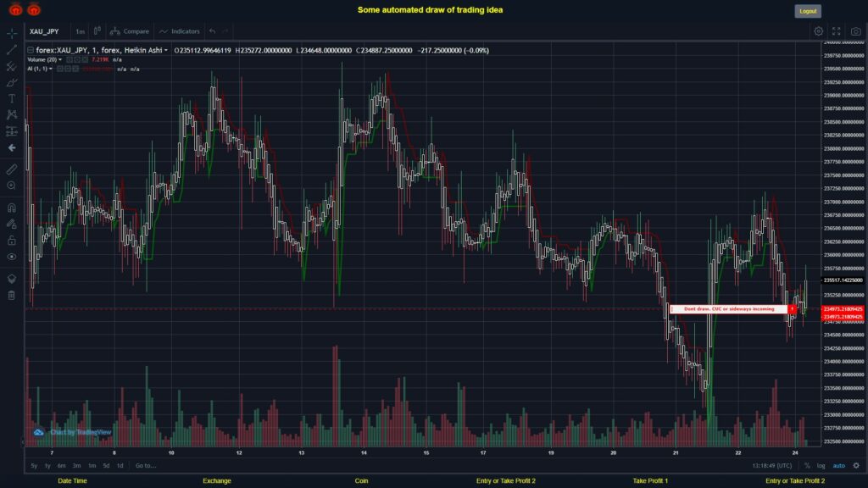Select the prediction and measurement tool
This screenshot has height=488, width=868.
click(12, 131)
